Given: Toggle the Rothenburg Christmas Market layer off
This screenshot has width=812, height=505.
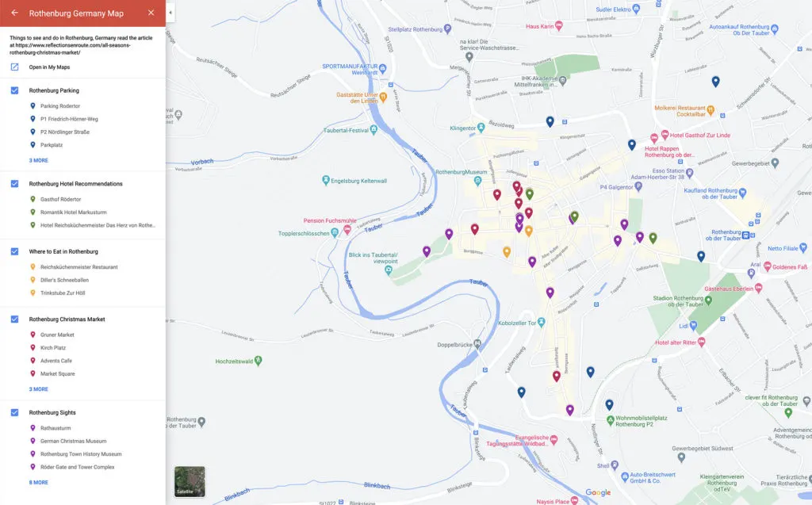Looking at the screenshot, I should (x=13, y=318).
